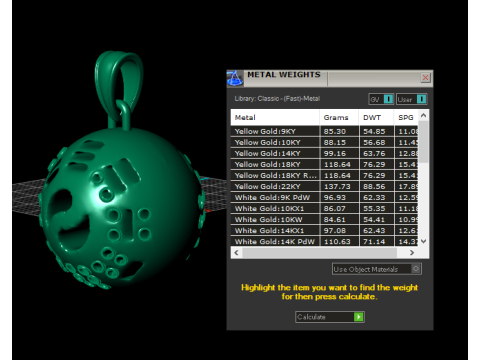This screenshot has height=360, width=480.
Task: Click the vertical scrollbar up arrow
Action: click(x=423, y=115)
